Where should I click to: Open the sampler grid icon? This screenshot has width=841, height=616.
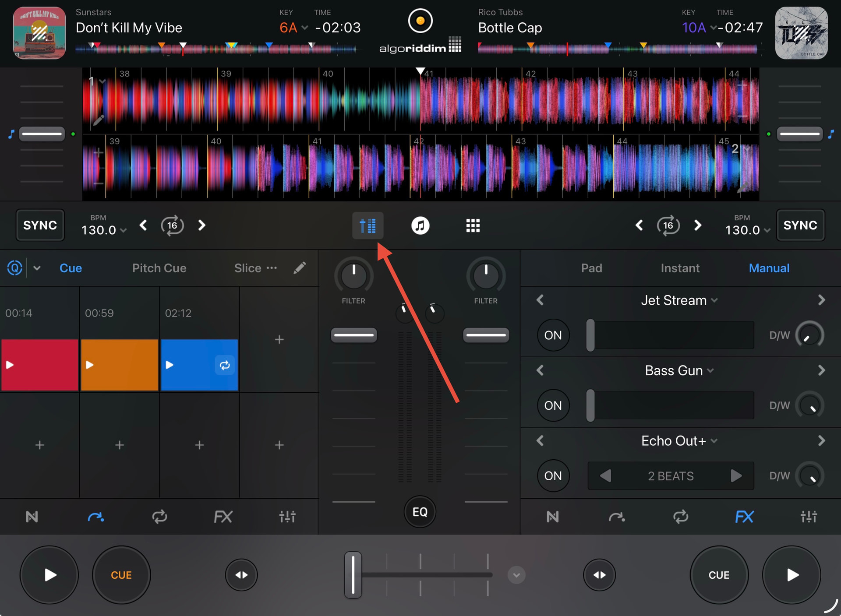pyautogui.click(x=473, y=225)
